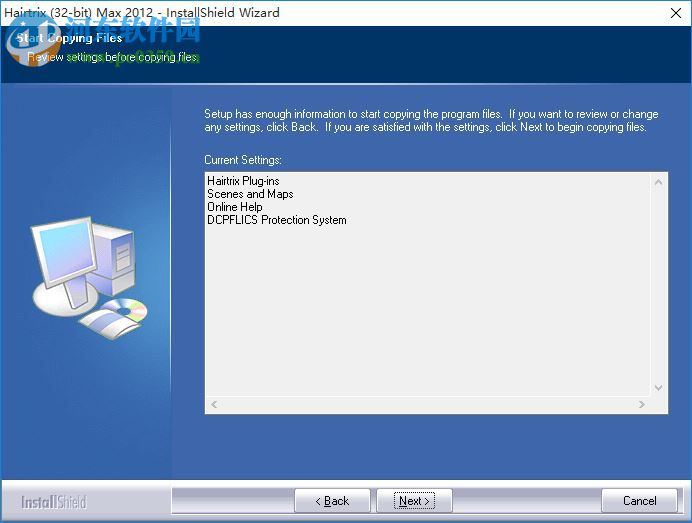Screen dimensions: 692x523
Task: Click the horizontal scroll left arrow
Action: tap(214, 404)
